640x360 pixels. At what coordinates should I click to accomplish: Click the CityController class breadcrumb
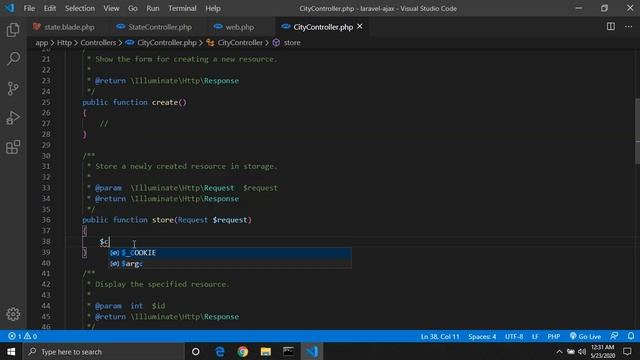(x=235, y=42)
